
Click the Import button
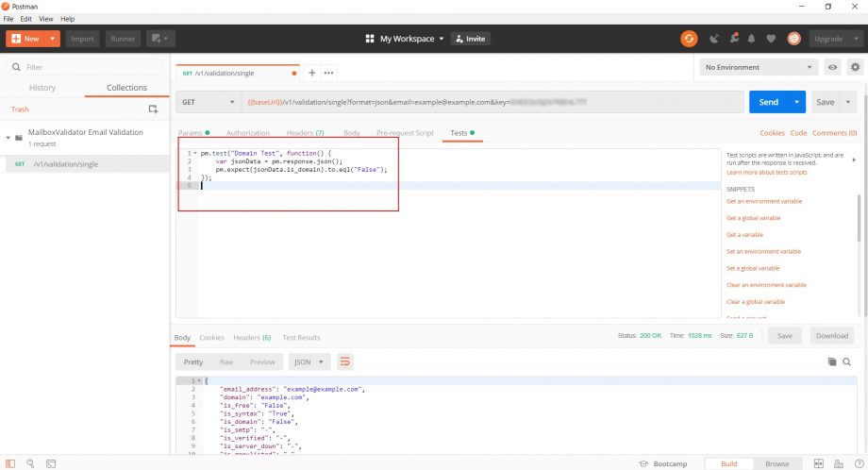82,39
